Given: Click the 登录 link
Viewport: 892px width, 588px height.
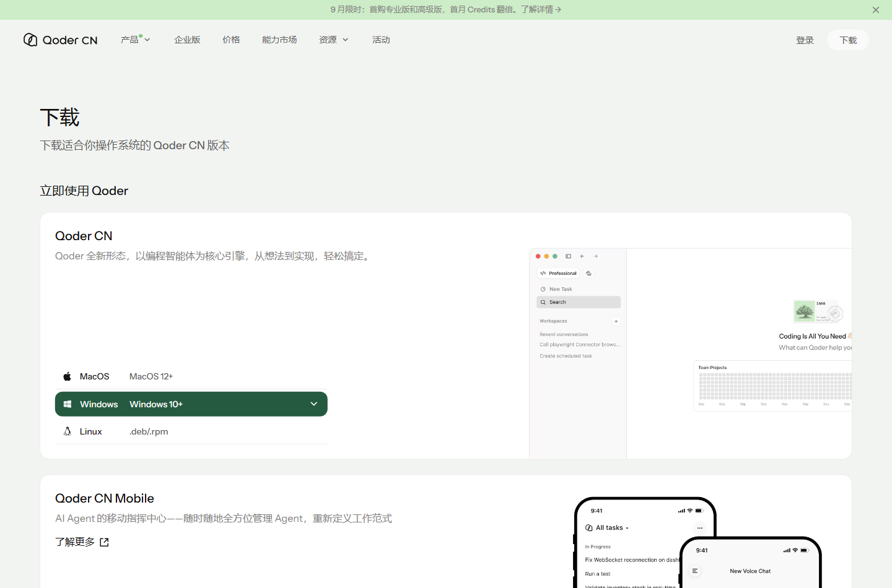Looking at the screenshot, I should [x=805, y=40].
